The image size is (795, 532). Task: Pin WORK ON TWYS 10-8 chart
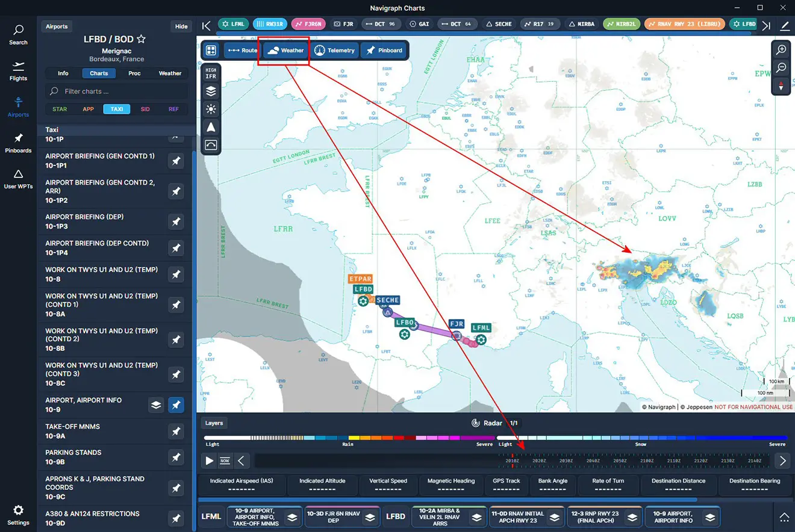point(176,274)
